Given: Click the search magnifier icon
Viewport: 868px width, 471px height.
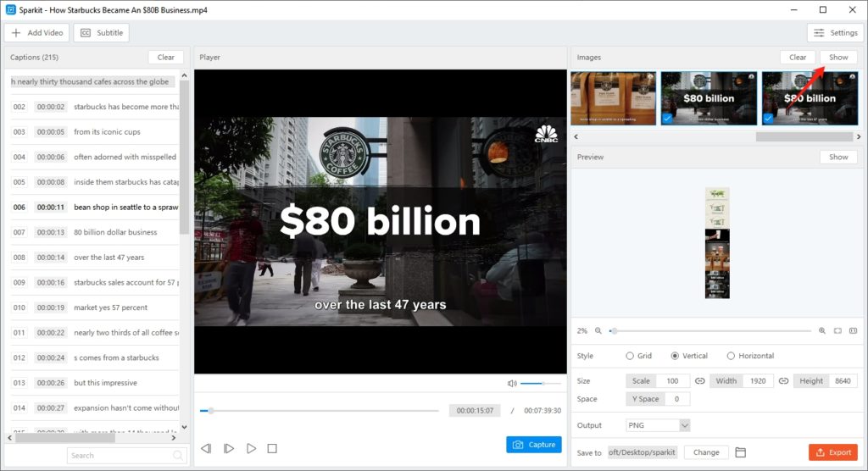Looking at the screenshot, I should point(178,456).
